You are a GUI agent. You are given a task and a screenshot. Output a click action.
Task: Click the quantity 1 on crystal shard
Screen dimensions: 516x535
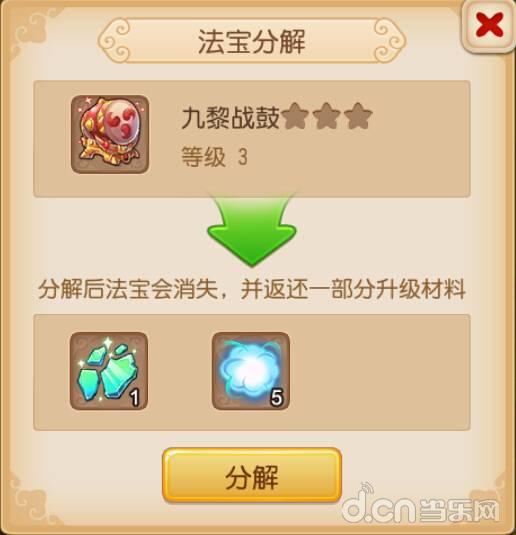pyautogui.click(x=135, y=398)
